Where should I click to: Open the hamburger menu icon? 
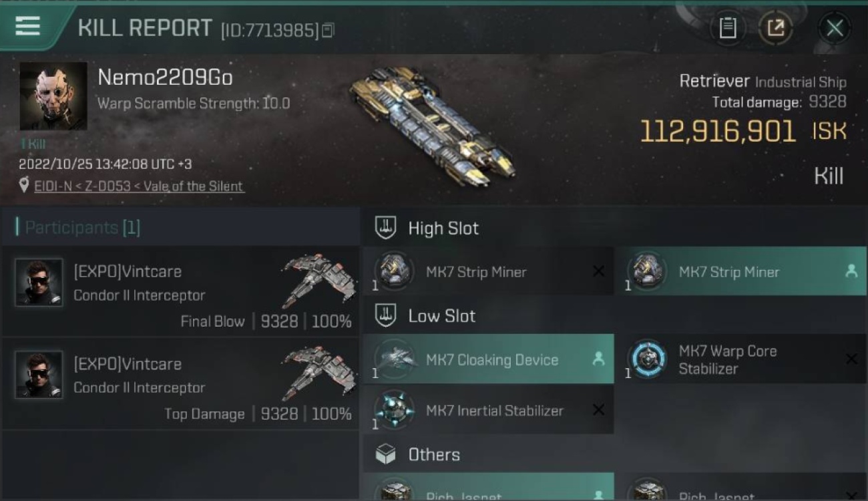pyautogui.click(x=27, y=27)
